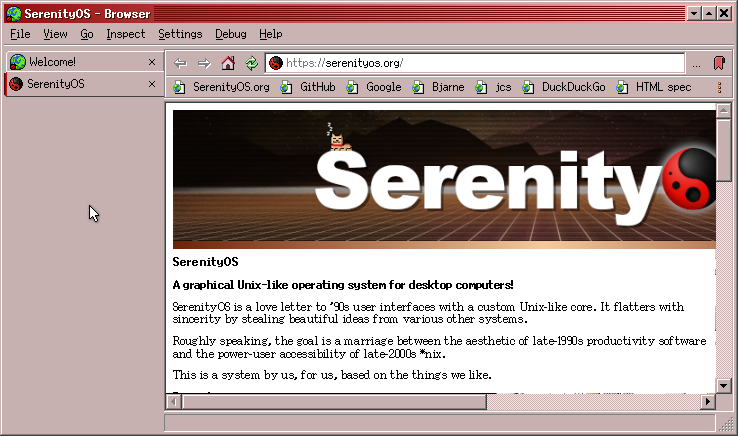This screenshot has width=738, height=436.
Task: Click the vertical scrollbar up arrow
Action: [723, 111]
